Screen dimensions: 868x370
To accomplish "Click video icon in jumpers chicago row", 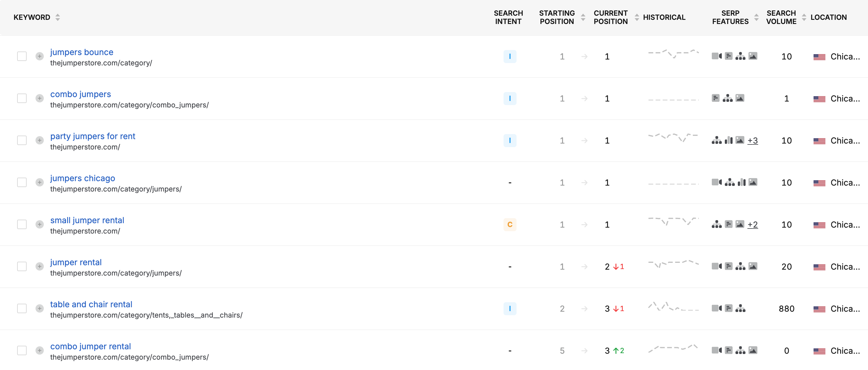I will click(717, 182).
